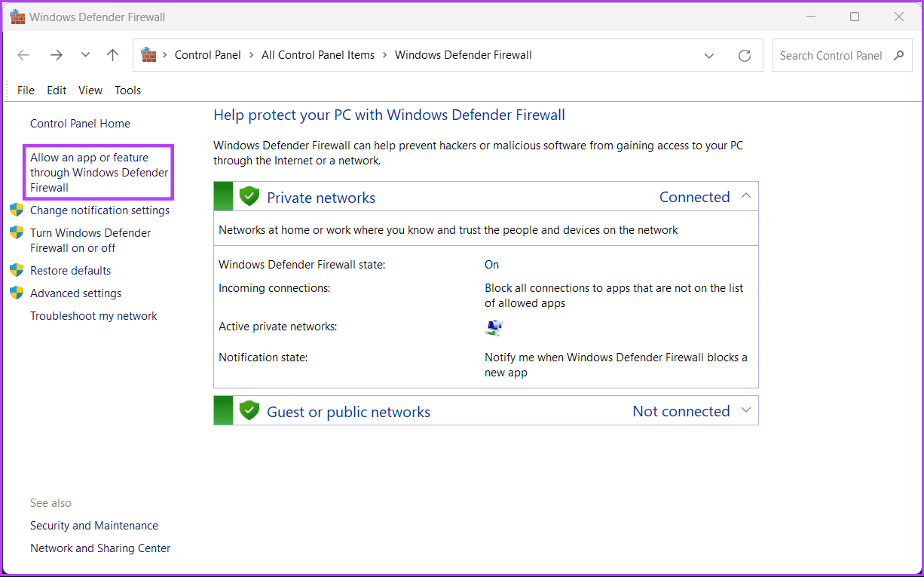The image size is (924, 577).
Task: Go up one folder level arrow
Action: click(113, 55)
